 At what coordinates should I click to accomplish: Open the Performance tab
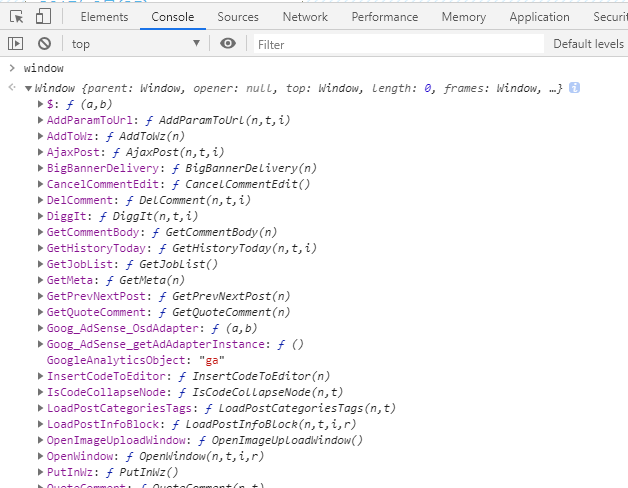pyautogui.click(x=385, y=17)
